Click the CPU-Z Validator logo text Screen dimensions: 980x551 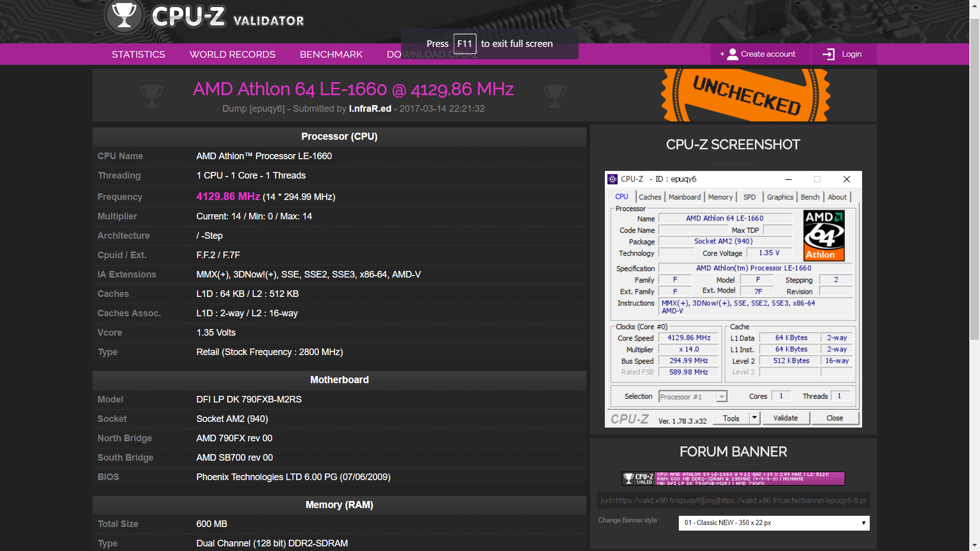tap(228, 17)
